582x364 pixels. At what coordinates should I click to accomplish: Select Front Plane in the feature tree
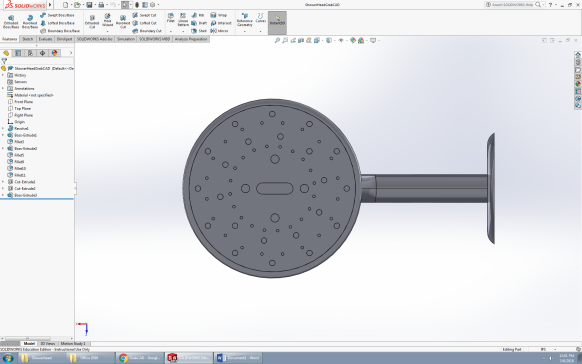[x=23, y=102]
